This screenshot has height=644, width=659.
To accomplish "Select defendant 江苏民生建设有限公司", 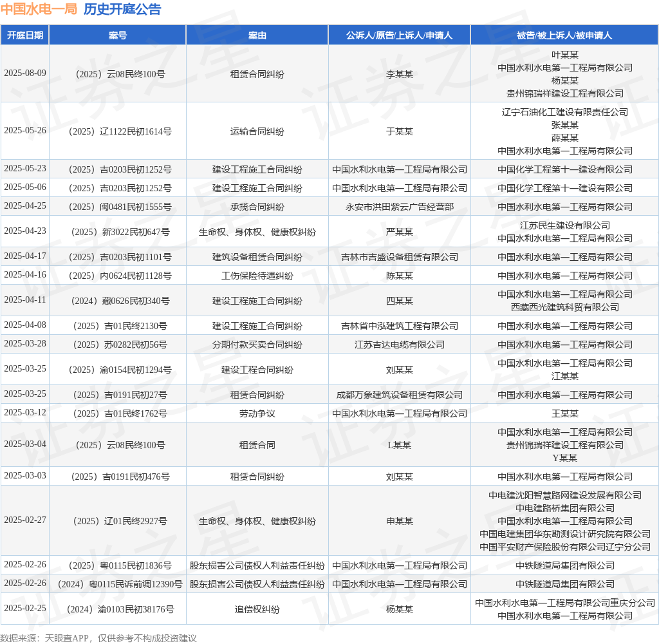I will coord(564,226).
